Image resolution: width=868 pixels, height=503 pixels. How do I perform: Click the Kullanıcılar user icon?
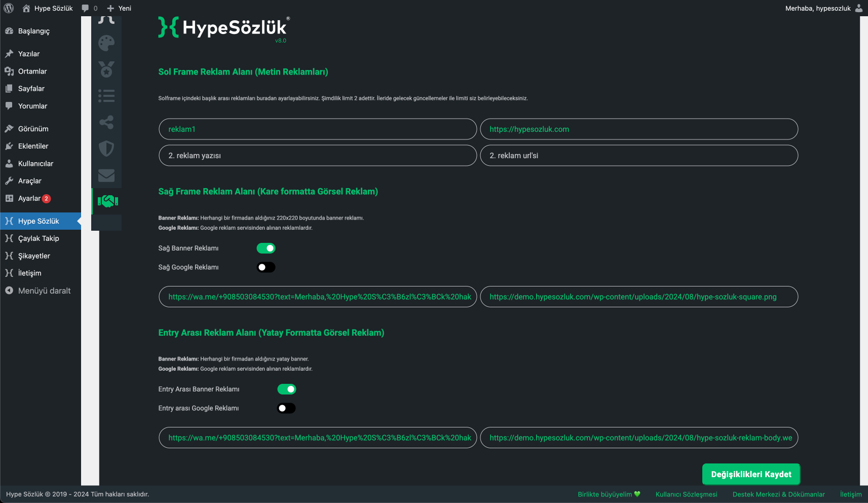click(9, 163)
